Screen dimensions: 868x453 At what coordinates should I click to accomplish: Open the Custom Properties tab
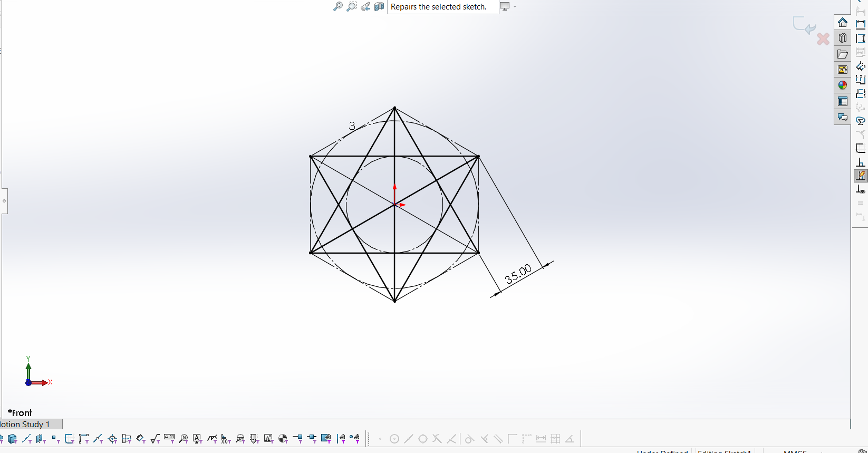(x=842, y=101)
